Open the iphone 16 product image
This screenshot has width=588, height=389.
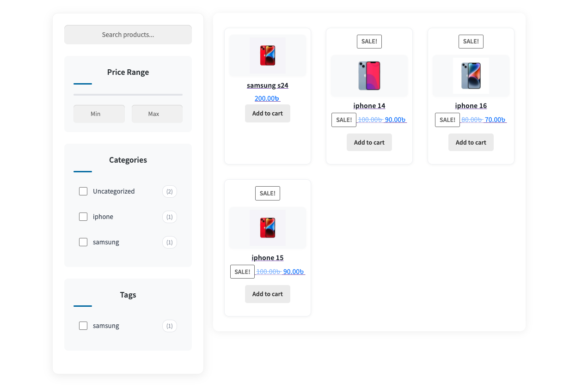tap(471, 76)
